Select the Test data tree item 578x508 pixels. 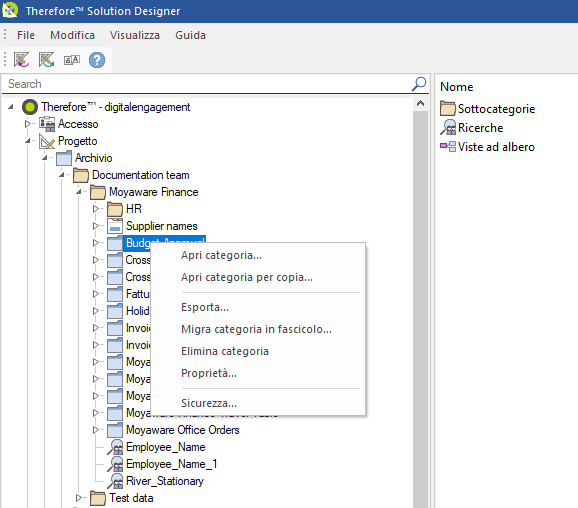131,498
